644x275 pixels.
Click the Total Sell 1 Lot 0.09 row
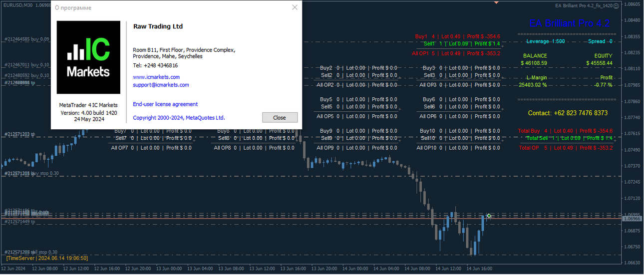click(569, 138)
